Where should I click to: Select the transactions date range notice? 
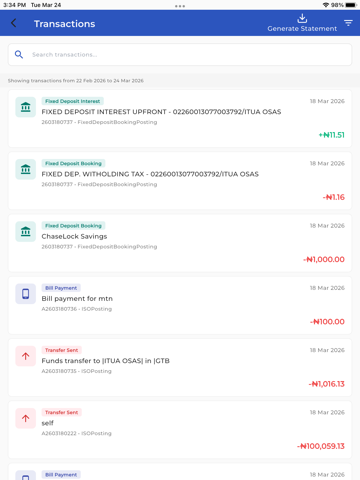[x=76, y=81]
